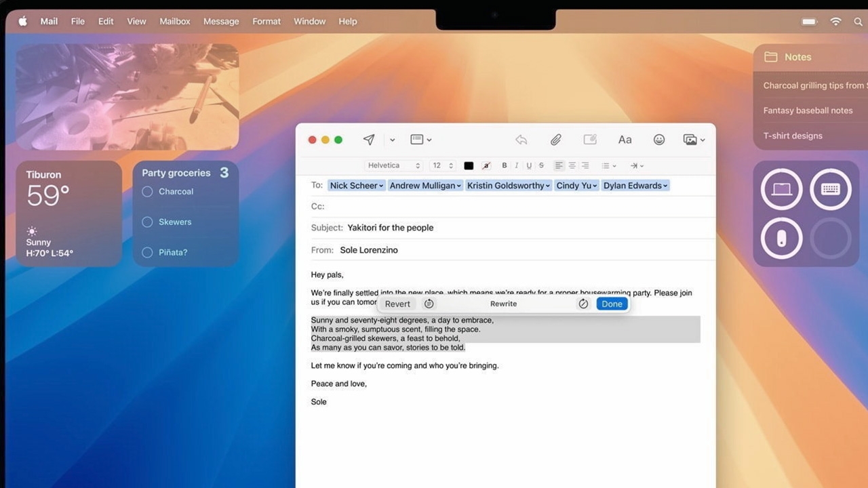Screen dimensions: 868x488
Task: Open Nick Scheer recipient dropdown
Action: coord(381,186)
